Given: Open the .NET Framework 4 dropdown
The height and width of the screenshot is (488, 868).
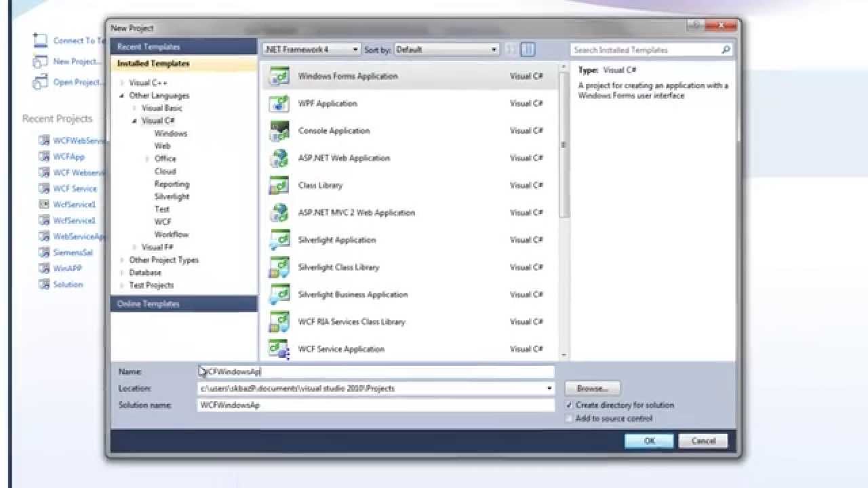Looking at the screenshot, I should click(x=311, y=49).
